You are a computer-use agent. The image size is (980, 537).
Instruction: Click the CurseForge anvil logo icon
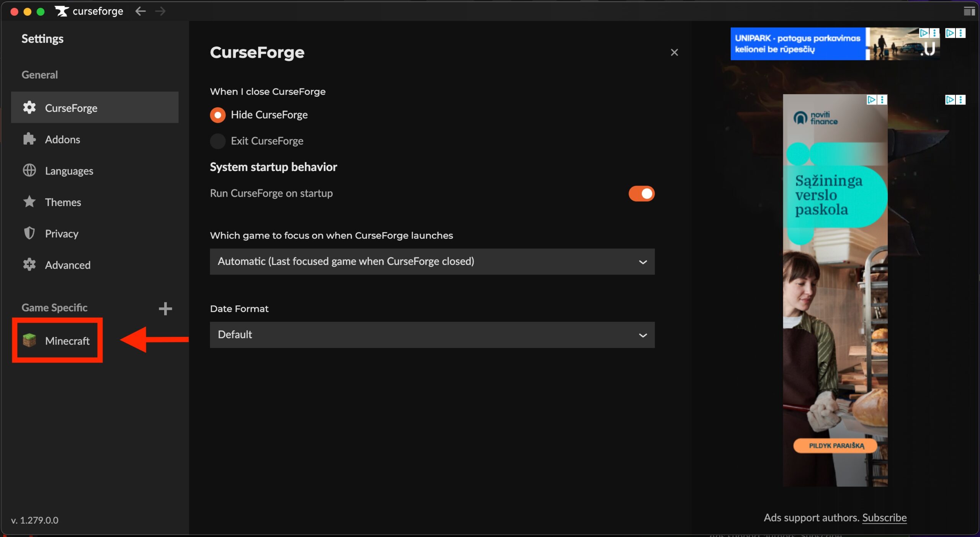point(62,11)
